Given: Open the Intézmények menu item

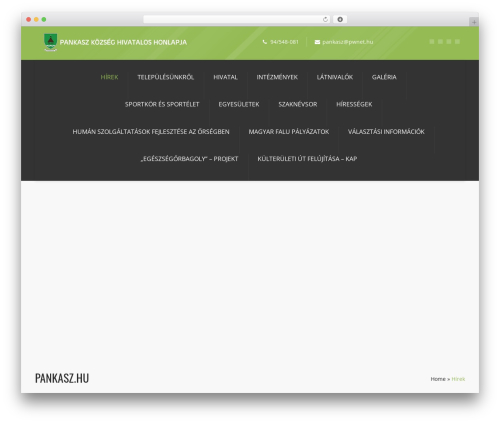Looking at the screenshot, I should (x=277, y=77).
